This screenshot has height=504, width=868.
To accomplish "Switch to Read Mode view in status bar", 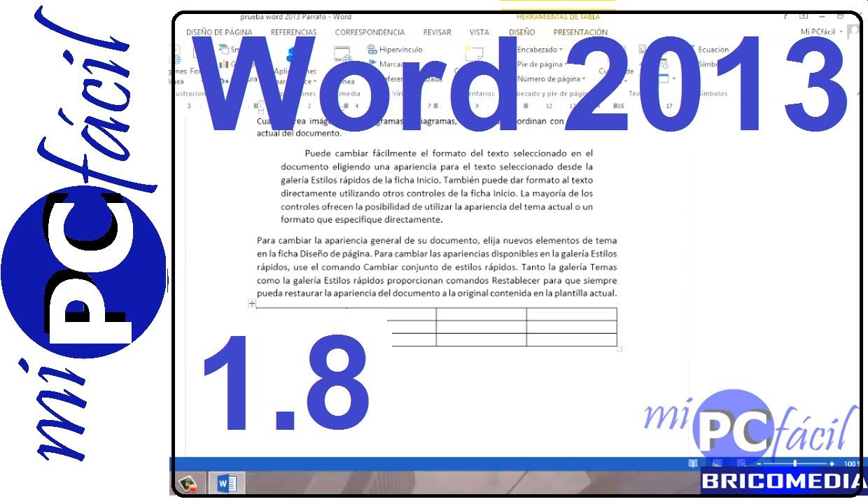I will tap(693, 463).
